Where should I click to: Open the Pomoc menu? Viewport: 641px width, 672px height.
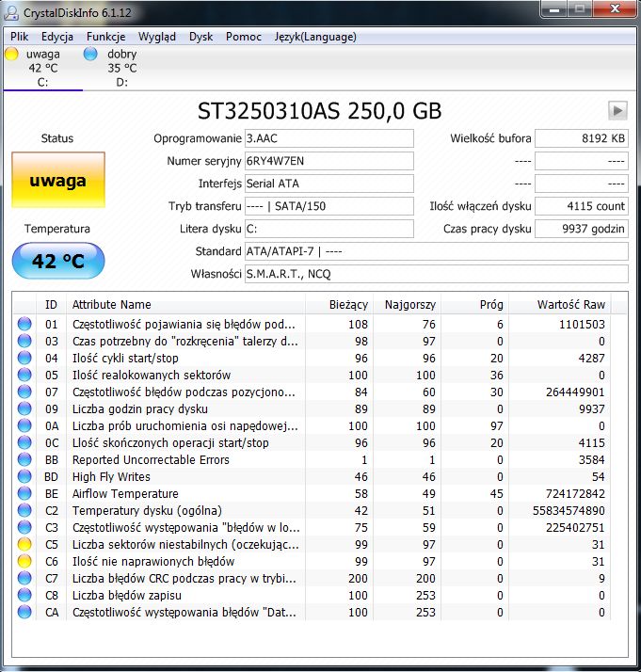pyautogui.click(x=244, y=37)
